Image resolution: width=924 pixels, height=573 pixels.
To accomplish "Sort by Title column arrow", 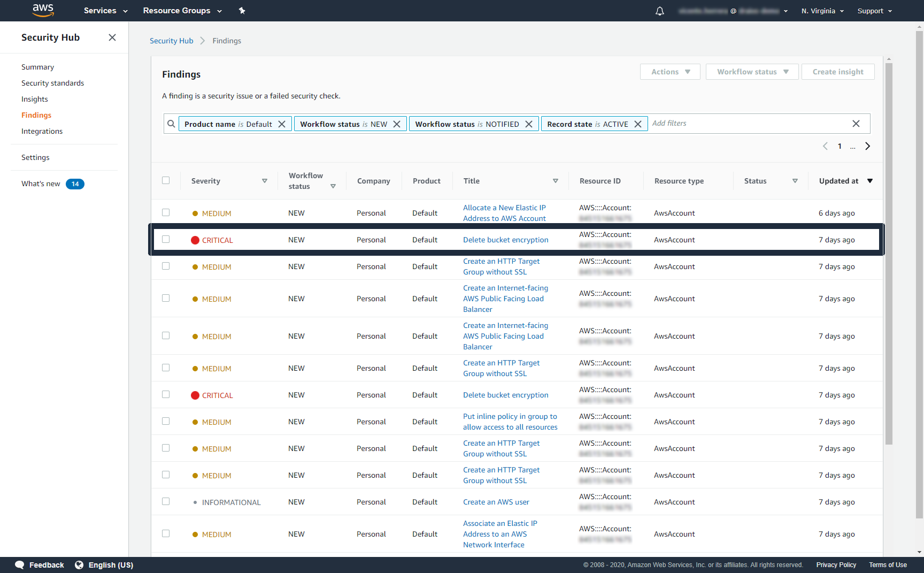I will (556, 181).
